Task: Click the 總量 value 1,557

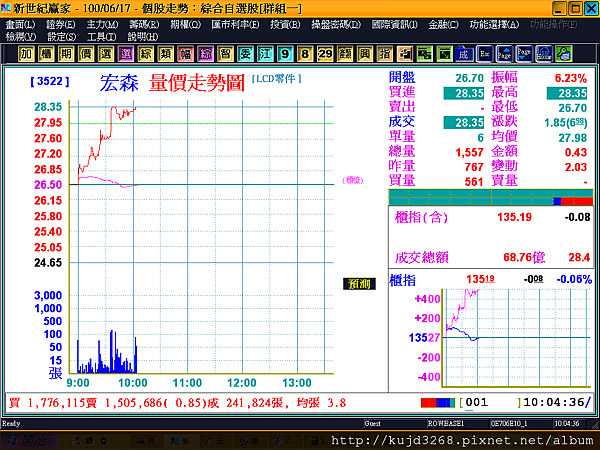Action: tap(469, 152)
